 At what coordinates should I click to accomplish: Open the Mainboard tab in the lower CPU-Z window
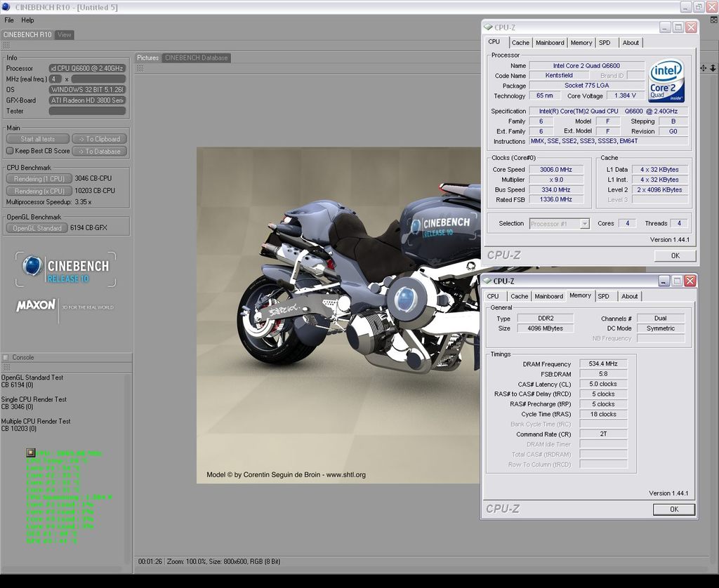point(548,297)
